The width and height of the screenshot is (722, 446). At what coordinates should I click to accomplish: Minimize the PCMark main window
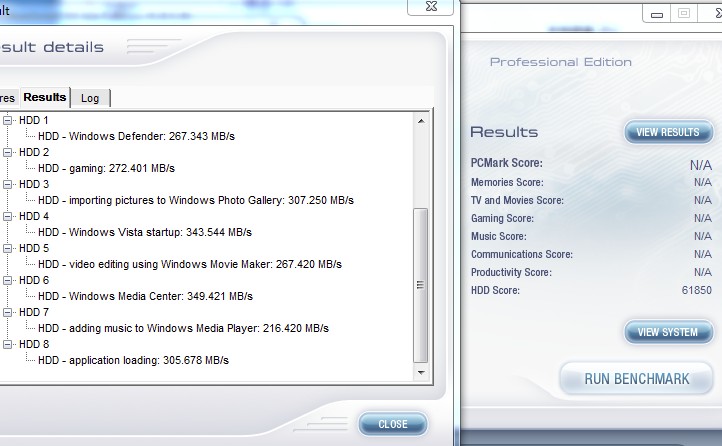[657, 14]
